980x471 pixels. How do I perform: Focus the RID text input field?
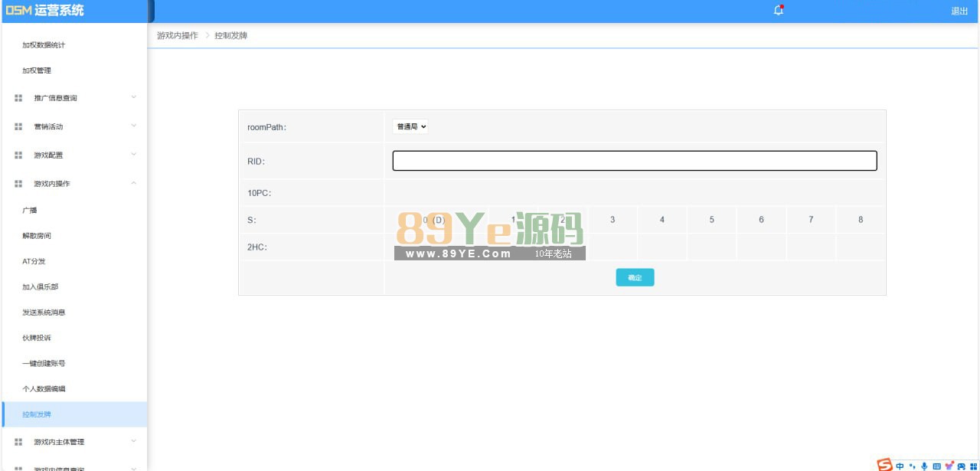pyautogui.click(x=634, y=161)
